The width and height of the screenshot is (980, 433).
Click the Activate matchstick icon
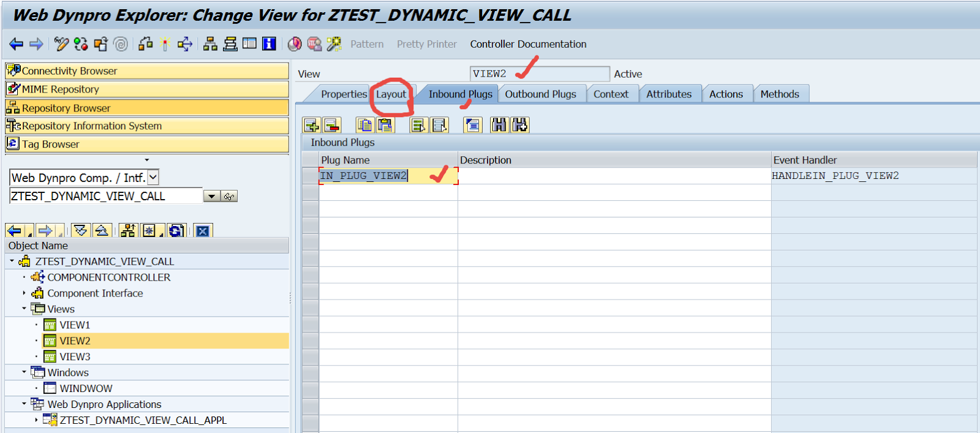pyautogui.click(x=164, y=44)
